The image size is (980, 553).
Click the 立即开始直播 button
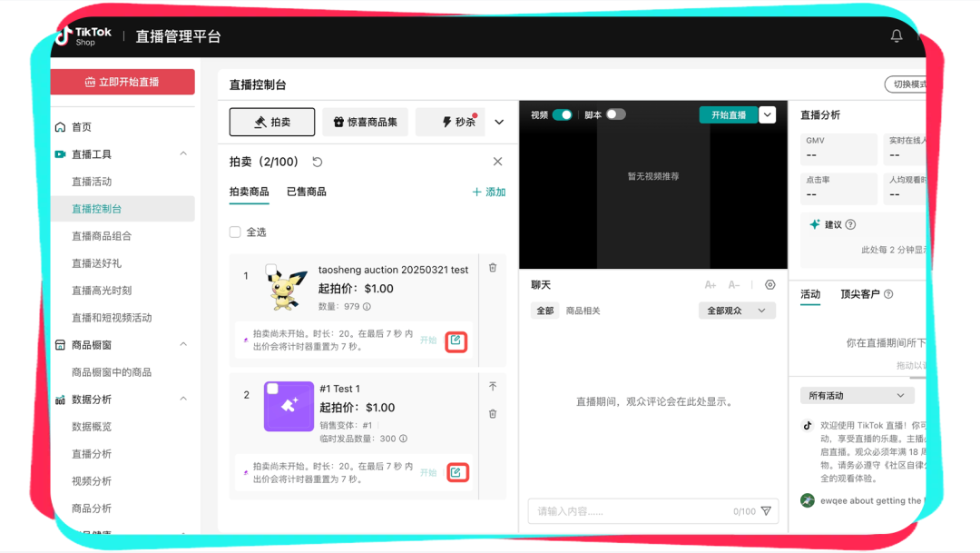click(122, 82)
